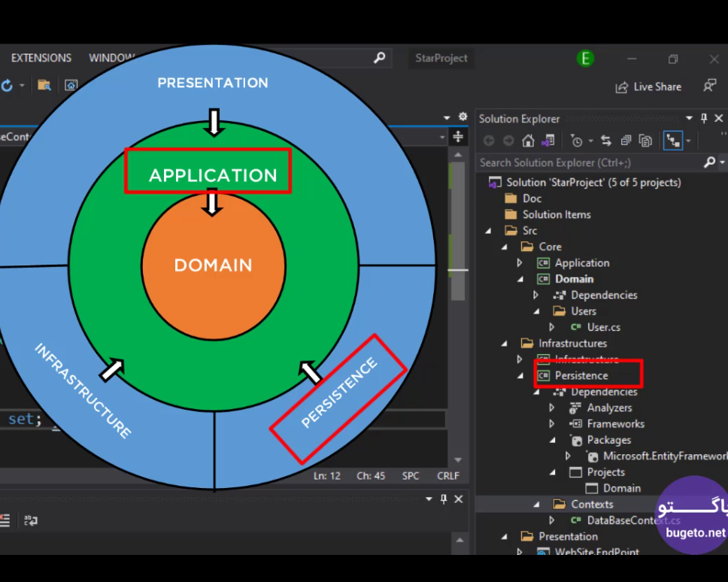Switch Solution Explorer views icon

coord(548,140)
